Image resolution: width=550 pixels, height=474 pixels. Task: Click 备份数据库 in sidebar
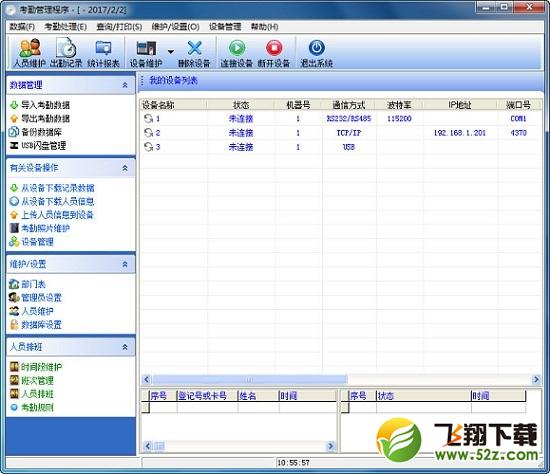[x=41, y=132]
